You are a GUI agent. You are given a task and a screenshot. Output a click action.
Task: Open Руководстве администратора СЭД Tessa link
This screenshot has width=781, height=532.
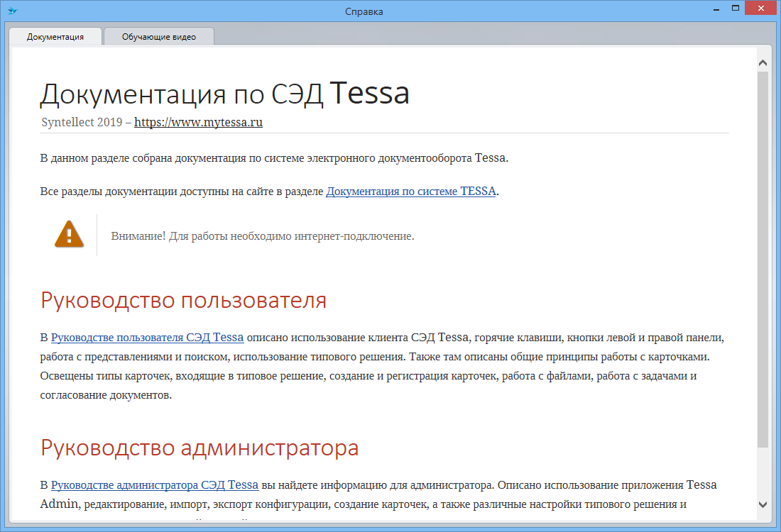(x=154, y=484)
